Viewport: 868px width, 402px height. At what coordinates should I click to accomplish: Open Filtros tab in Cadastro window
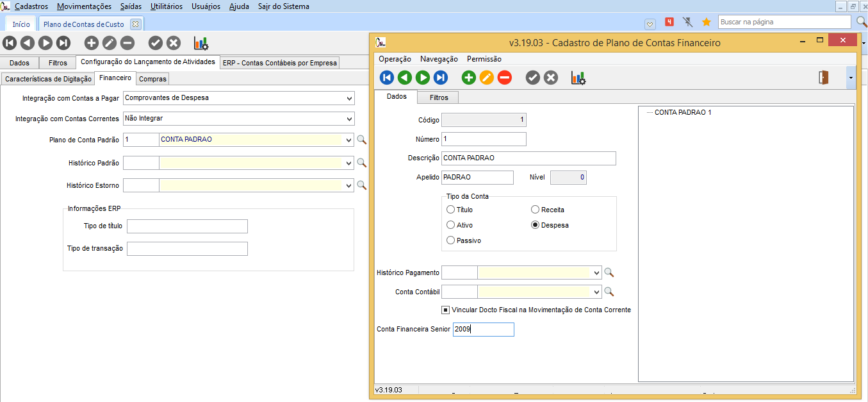[439, 97]
